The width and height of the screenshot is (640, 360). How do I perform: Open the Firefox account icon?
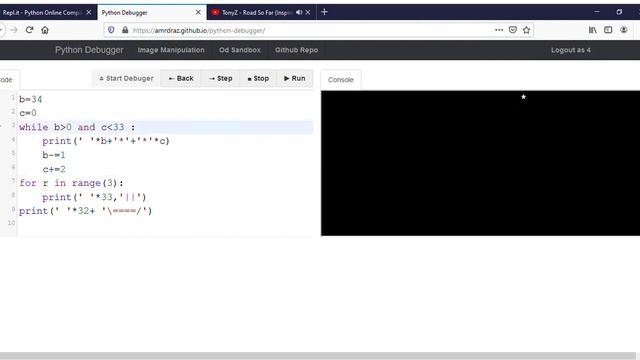pyautogui.click(x=624, y=30)
